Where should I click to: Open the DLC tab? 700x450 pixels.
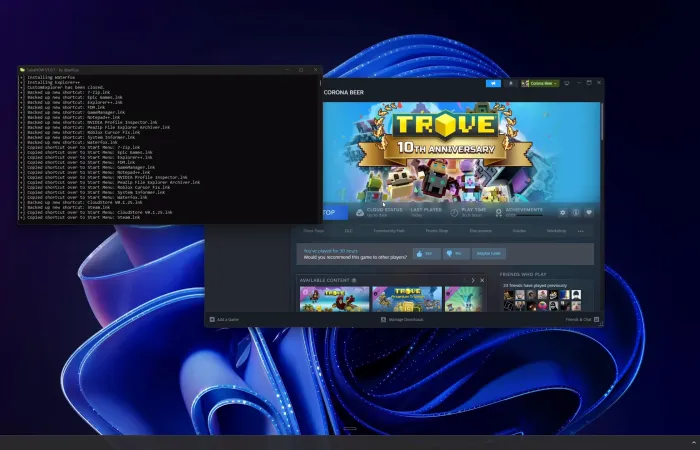(x=348, y=231)
